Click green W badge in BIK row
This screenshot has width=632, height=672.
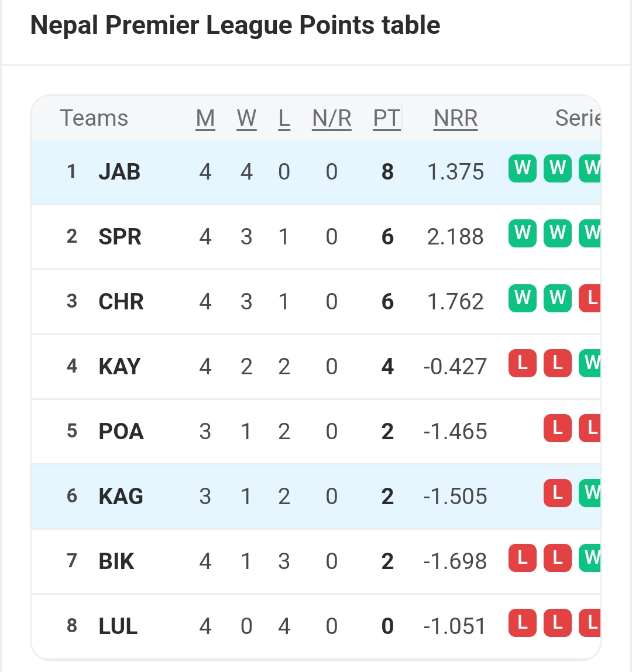[x=590, y=559]
